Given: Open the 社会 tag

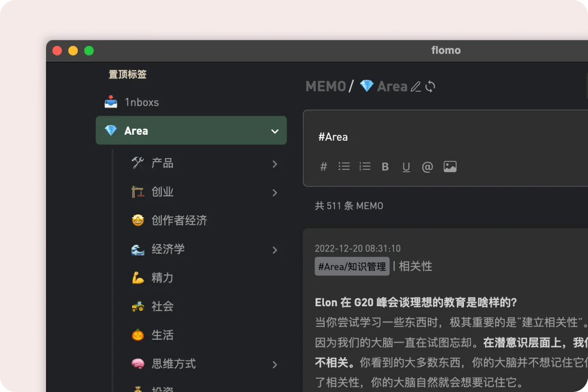Looking at the screenshot, I should [x=162, y=307].
